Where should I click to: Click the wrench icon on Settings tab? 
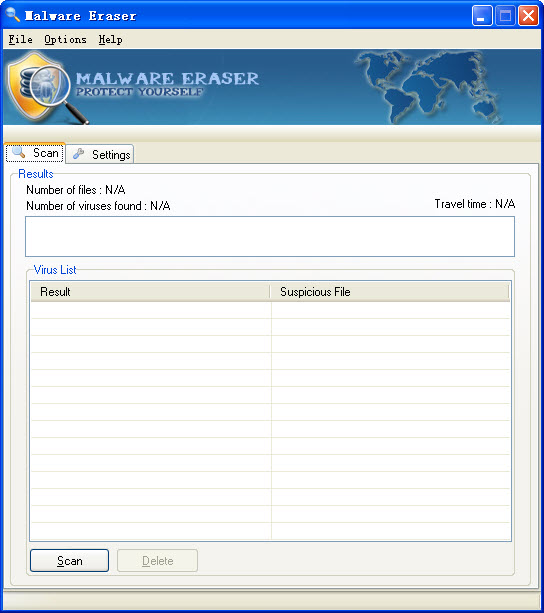[x=79, y=154]
